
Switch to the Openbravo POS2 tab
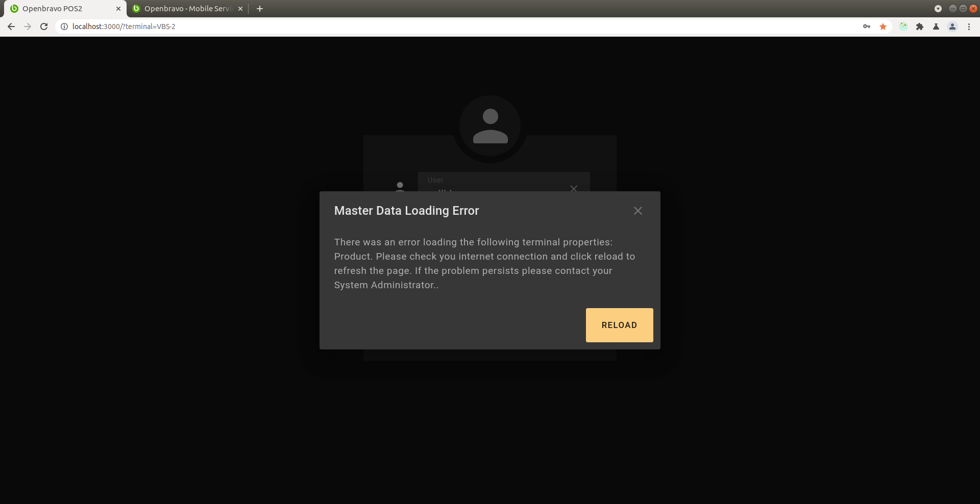pyautogui.click(x=64, y=9)
